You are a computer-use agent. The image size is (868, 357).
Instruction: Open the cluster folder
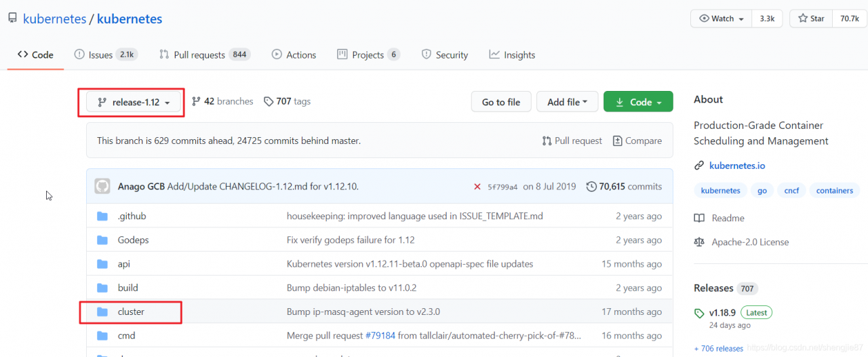pyautogui.click(x=131, y=312)
